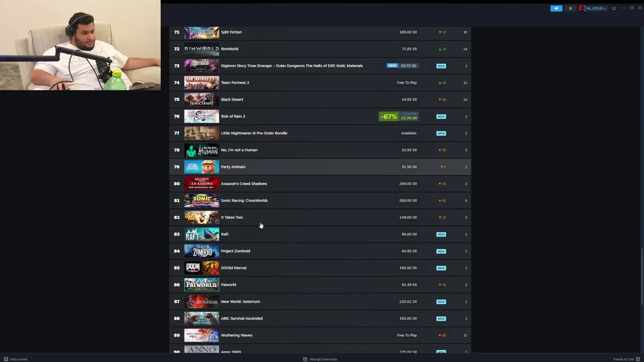Click the DOOM Eternal capsule image
This screenshot has height=362, width=644.
click(201, 268)
